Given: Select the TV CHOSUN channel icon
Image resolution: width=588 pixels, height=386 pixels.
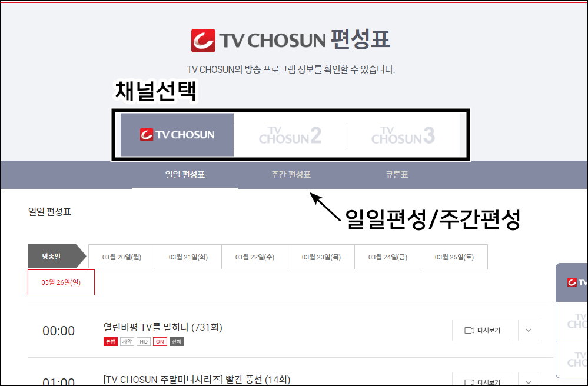Looking at the screenshot, I should (x=177, y=134).
